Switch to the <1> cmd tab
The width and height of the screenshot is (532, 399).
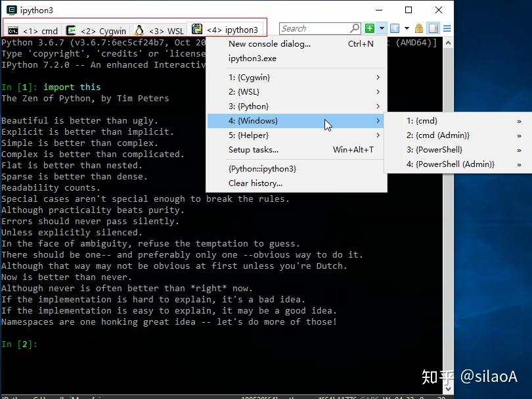pos(33,30)
